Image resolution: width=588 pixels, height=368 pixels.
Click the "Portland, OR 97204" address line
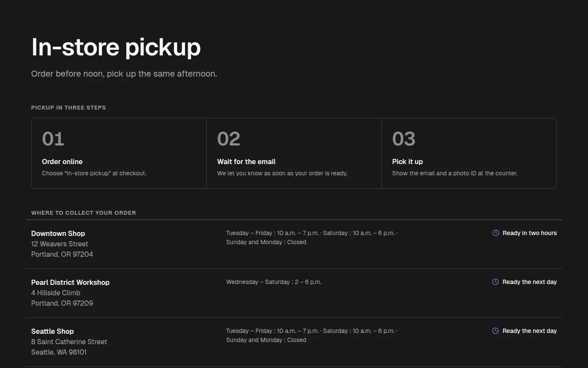tap(62, 254)
